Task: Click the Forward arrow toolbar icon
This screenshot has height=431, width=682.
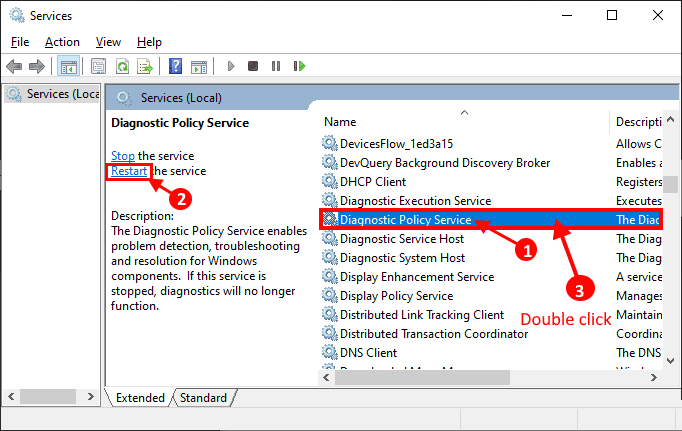Action: click(x=37, y=66)
